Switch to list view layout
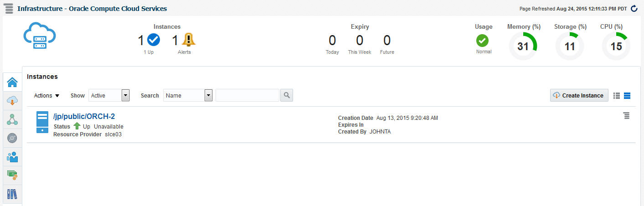This screenshot has width=644, height=206. [x=617, y=96]
